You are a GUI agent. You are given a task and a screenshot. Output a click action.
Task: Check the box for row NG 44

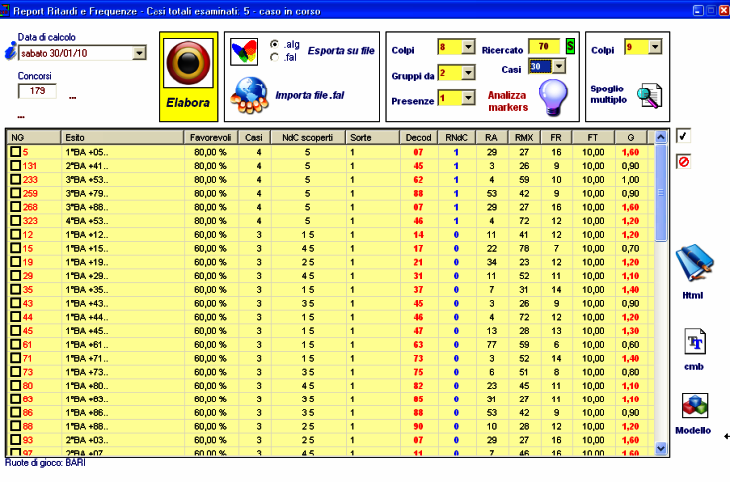(x=16, y=317)
